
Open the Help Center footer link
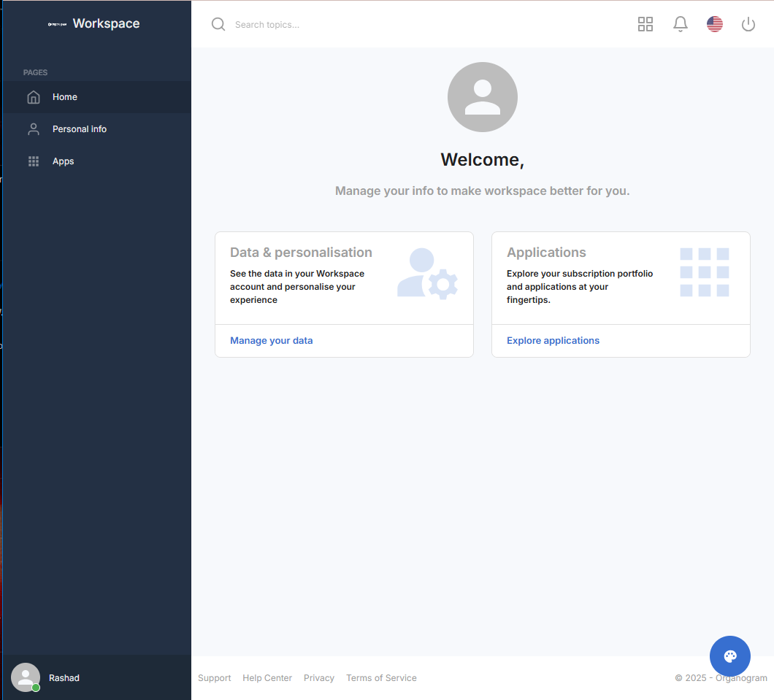267,678
